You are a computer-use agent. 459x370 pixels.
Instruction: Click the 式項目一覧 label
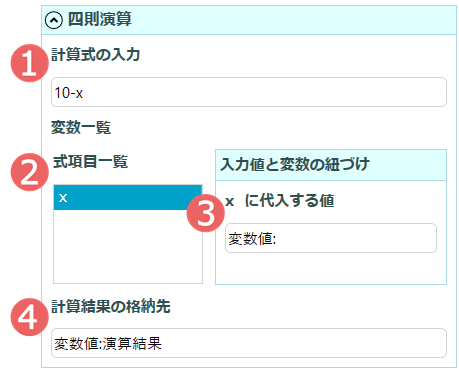coord(90,162)
